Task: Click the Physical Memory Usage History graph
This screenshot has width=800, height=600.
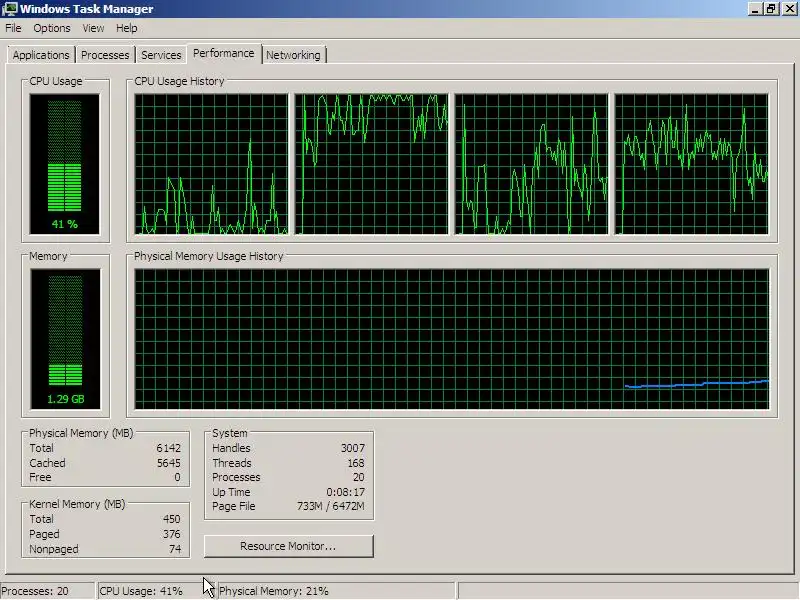Action: click(x=452, y=339)
